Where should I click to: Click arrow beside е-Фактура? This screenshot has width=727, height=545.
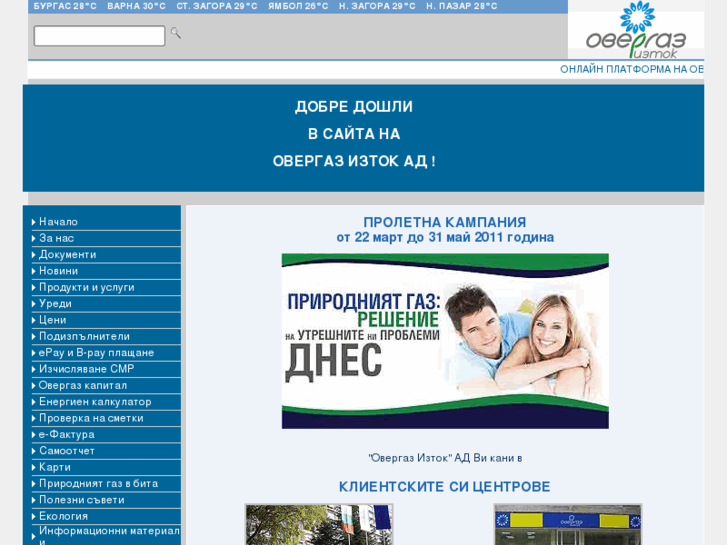(x=33, y=435)
